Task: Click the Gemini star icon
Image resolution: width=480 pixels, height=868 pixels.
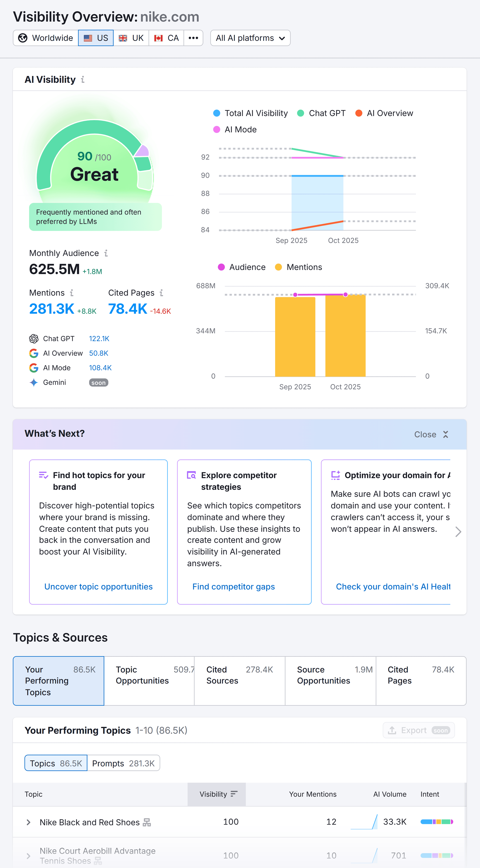Action: (34, 382)
